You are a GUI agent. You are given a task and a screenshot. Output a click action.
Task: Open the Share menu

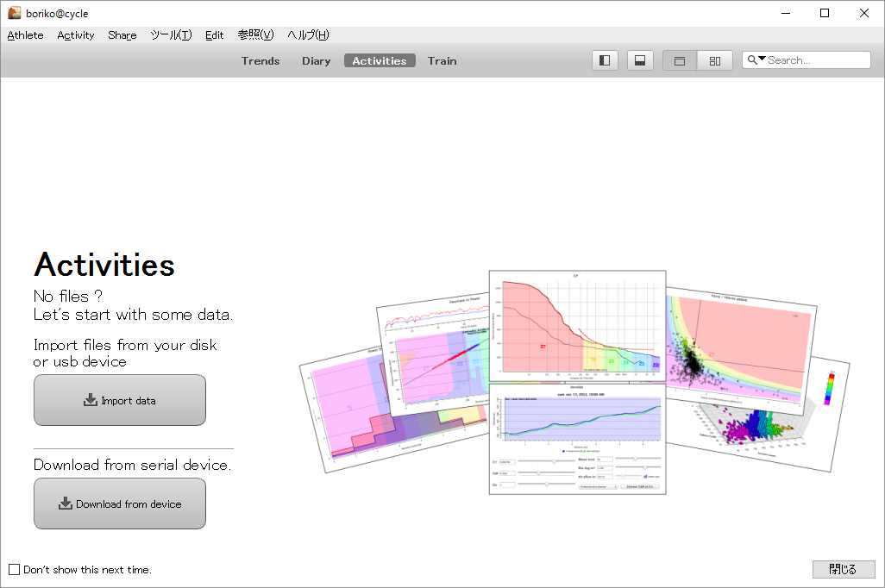click(122, 35)
